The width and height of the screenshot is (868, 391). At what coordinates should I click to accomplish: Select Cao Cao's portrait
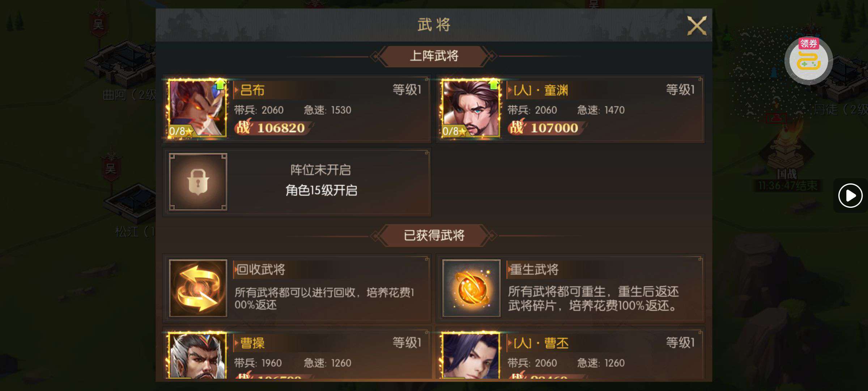point(198,356)
